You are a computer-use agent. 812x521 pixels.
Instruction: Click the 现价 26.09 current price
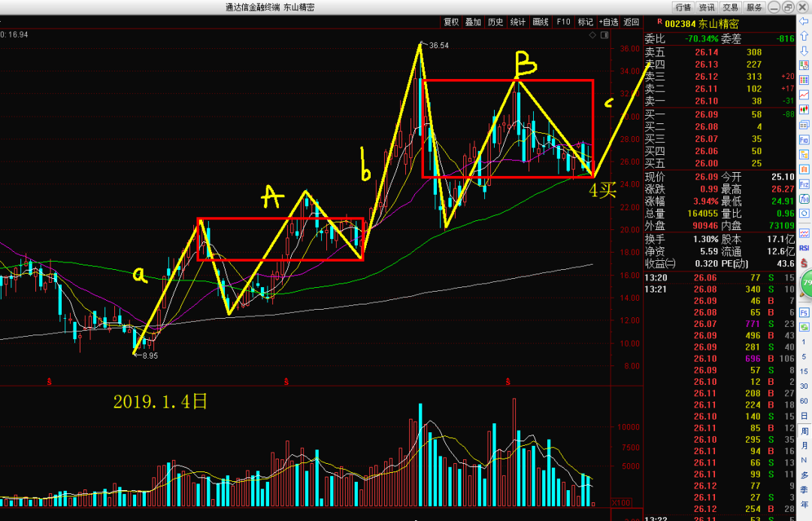(x=706, y=177)
